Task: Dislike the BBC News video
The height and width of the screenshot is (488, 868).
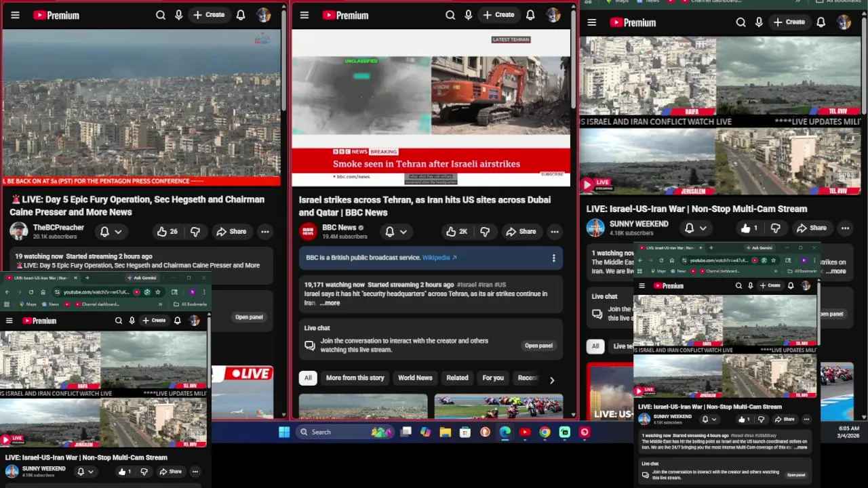Action: pos(485,232)
